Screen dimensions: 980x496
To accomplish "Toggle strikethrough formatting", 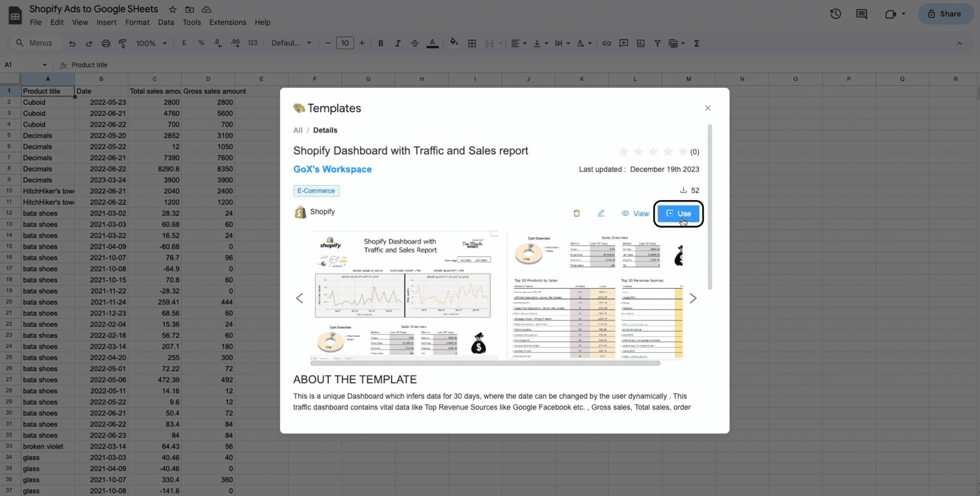I will [x=414, y=43].
